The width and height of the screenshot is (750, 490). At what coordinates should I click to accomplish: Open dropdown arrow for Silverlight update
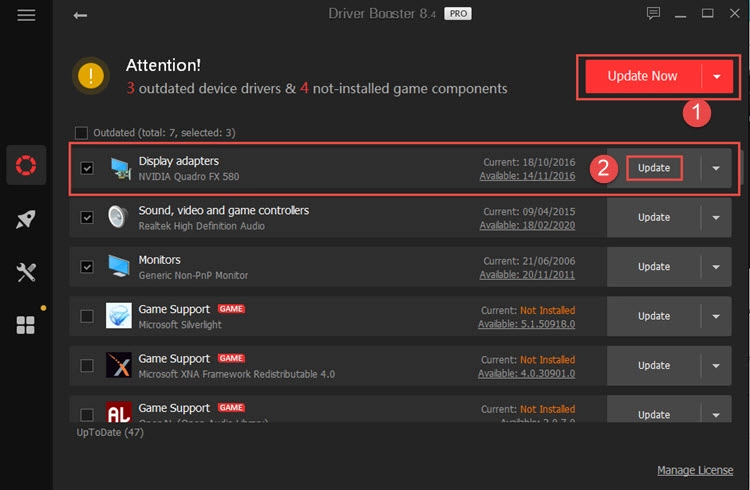(x=716, y=316)
